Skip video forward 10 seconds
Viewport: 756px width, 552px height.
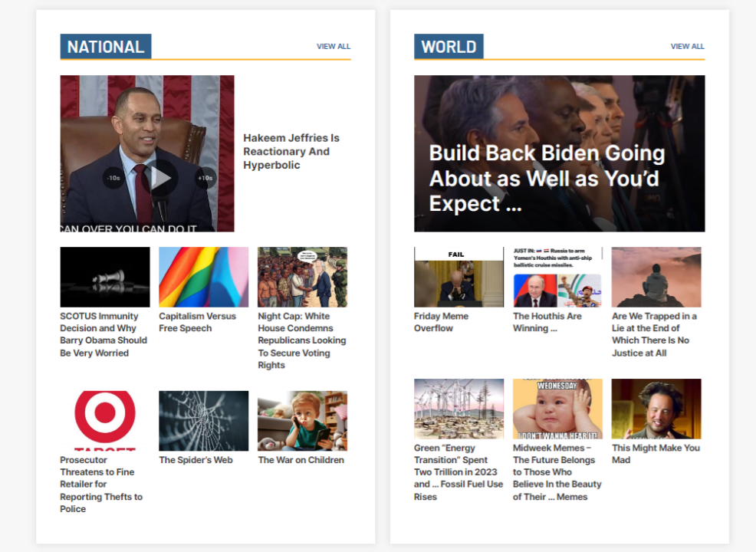tap(205, 178)
